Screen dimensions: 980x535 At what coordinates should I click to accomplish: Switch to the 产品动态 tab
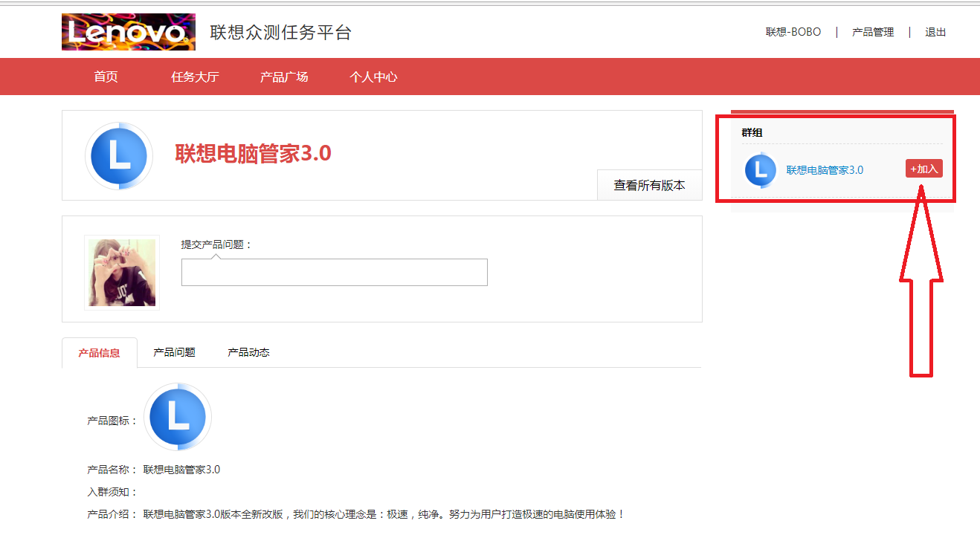tap(248, 352)
